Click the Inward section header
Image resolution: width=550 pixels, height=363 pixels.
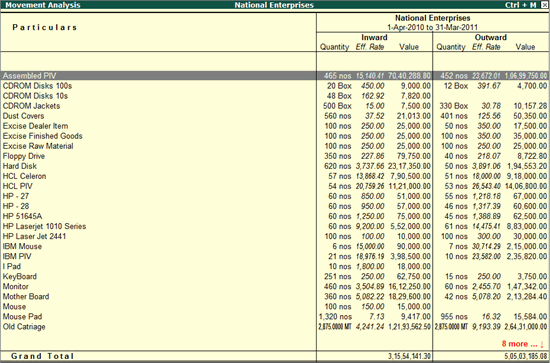pyautogui.click(x=374, y=38)
